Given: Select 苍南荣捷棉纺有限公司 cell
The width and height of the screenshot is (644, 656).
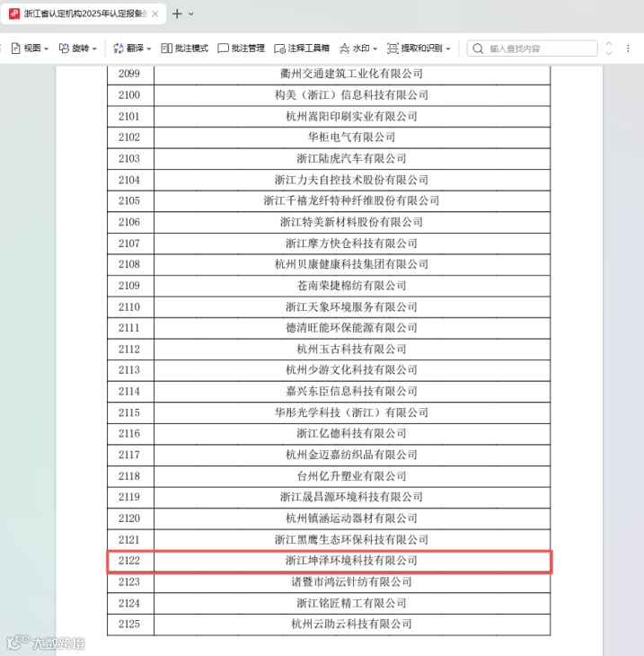Looking at the screenshot, I should pyautogui.click(x=352, y=286).
